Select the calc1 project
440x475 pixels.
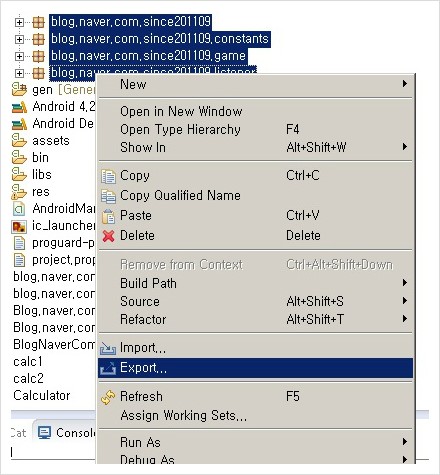(28, 362)
